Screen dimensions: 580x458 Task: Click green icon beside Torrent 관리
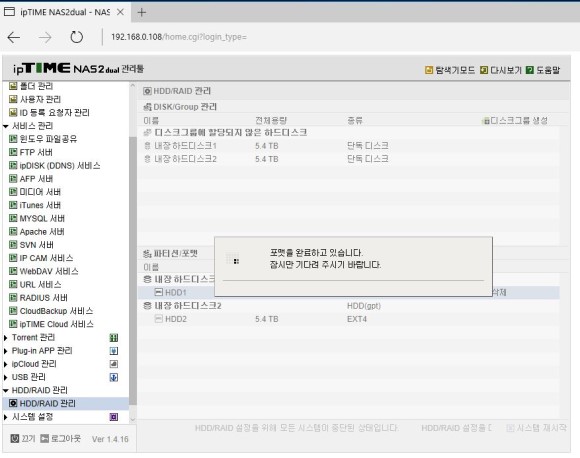tap(114, 338)
